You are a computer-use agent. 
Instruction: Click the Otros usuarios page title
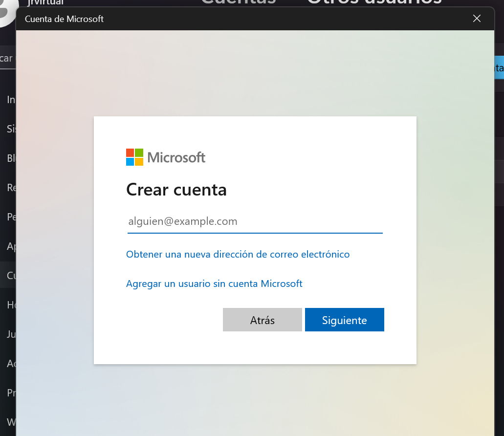[x=374, y=2]
